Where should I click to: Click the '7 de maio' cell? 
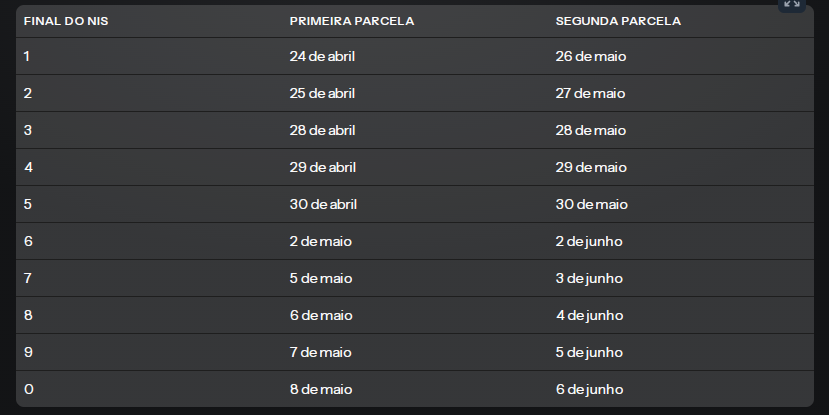pos(320,352)
